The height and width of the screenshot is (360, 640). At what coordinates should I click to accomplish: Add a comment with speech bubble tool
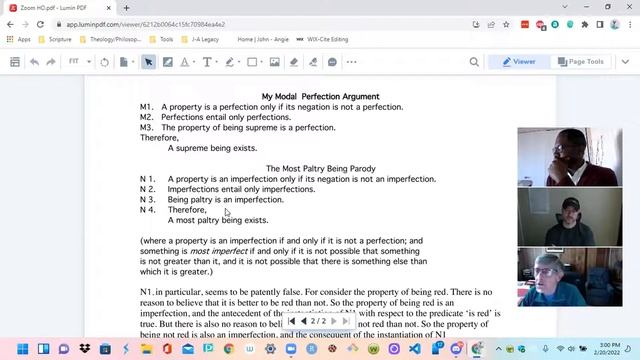332,62
